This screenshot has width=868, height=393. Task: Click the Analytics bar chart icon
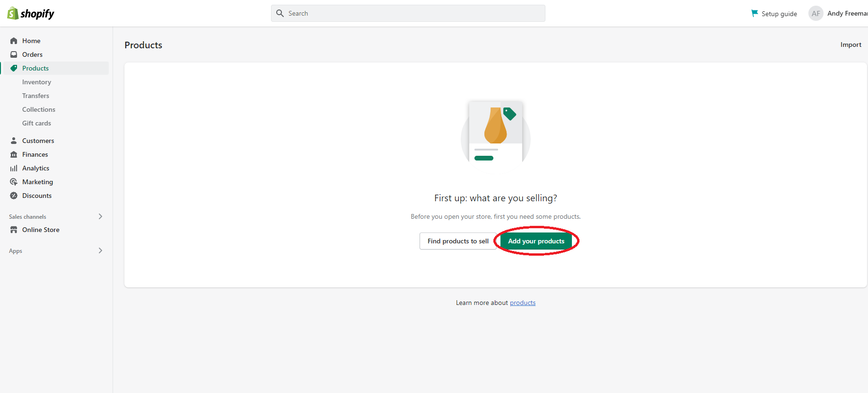click(14, 168)
